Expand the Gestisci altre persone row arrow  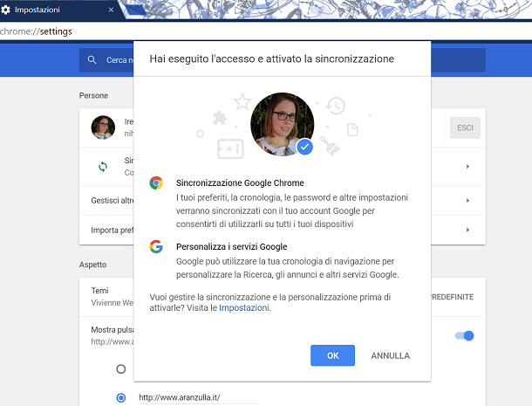(x=467, y=201)
